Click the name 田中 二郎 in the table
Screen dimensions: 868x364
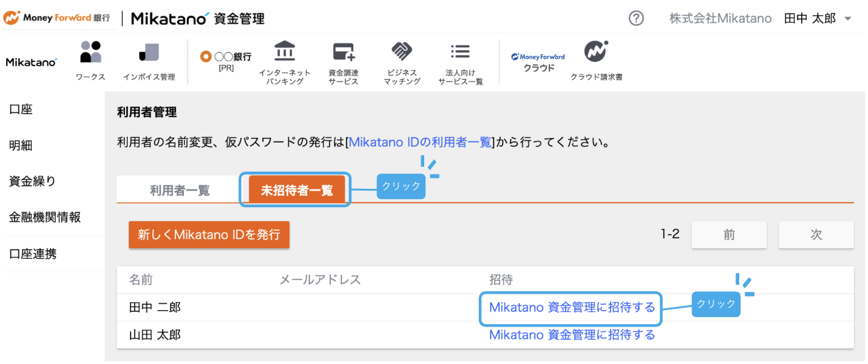point(155,307)
